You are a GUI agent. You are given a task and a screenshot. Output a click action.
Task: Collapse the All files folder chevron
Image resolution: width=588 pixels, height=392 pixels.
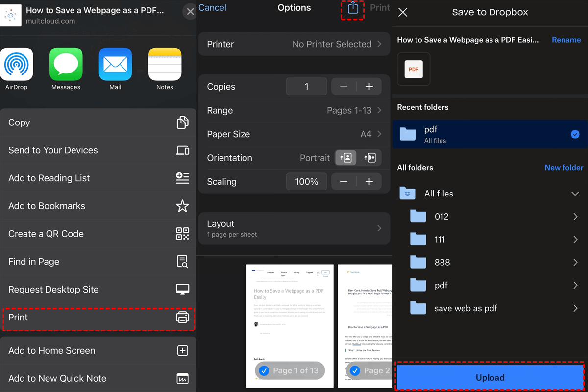tap(575, 194)
